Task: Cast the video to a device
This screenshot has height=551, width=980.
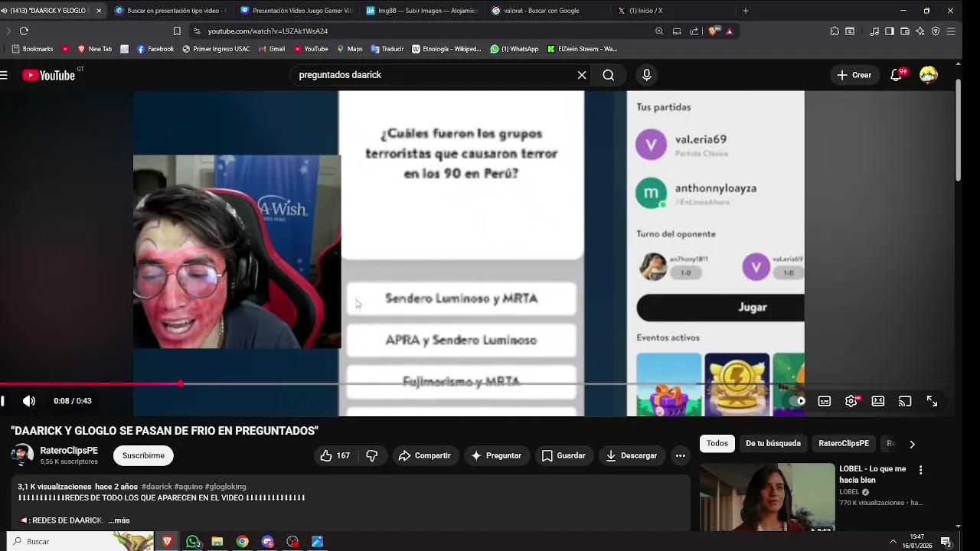Action: [x=905, y=401]
